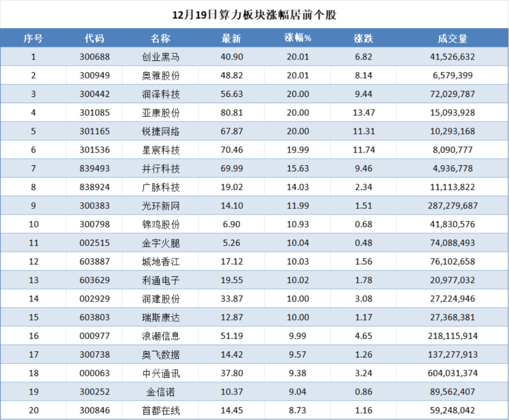The image size is (509, 420).
Task: Click change value 11.74
Action: [364, 150]
